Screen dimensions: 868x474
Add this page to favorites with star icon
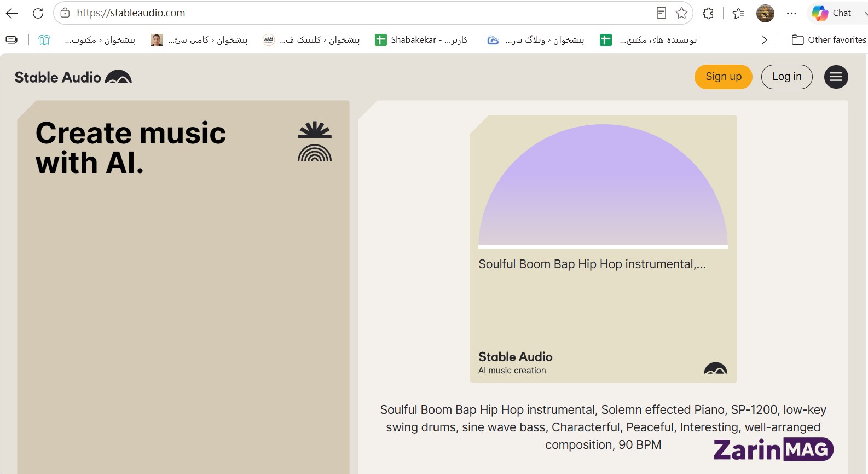pos(681,13)
